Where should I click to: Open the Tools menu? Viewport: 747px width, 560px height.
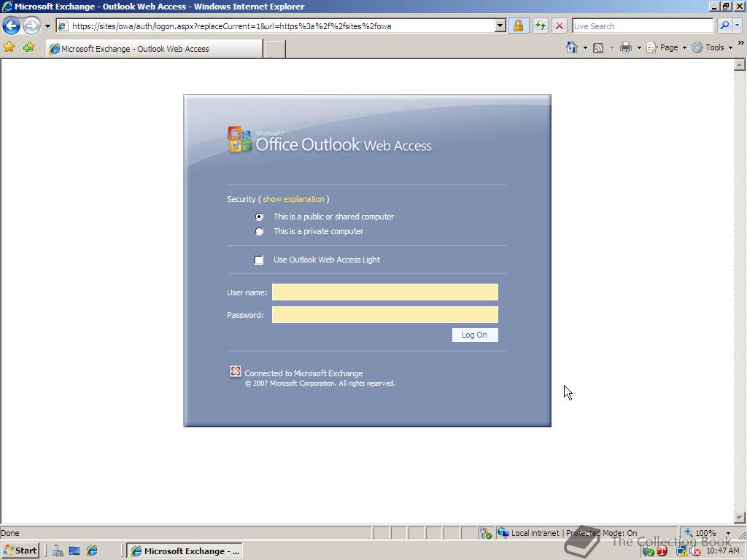tap(712, 47)
